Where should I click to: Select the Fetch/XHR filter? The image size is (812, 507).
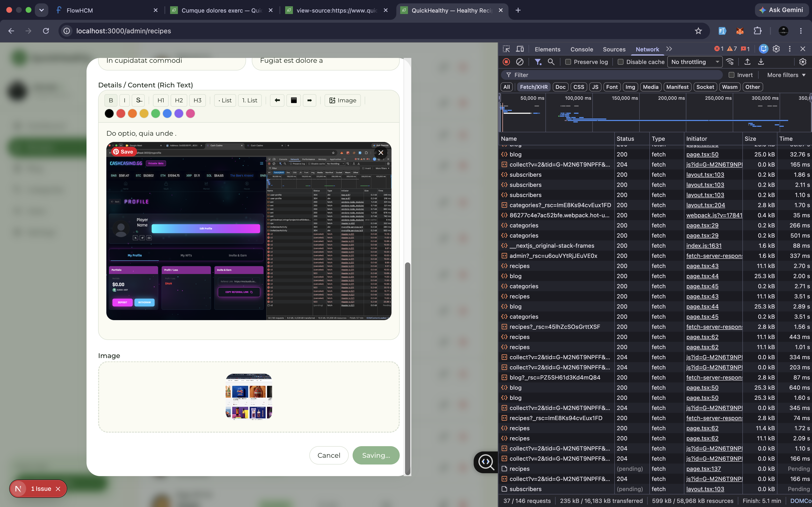[534, 87]
